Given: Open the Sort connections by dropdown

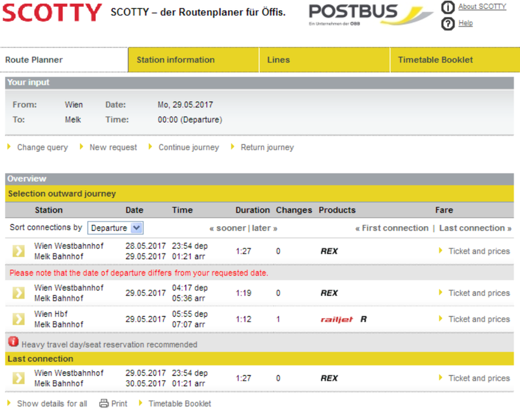Looking at the screenshot, I should (x=115, y=228).
